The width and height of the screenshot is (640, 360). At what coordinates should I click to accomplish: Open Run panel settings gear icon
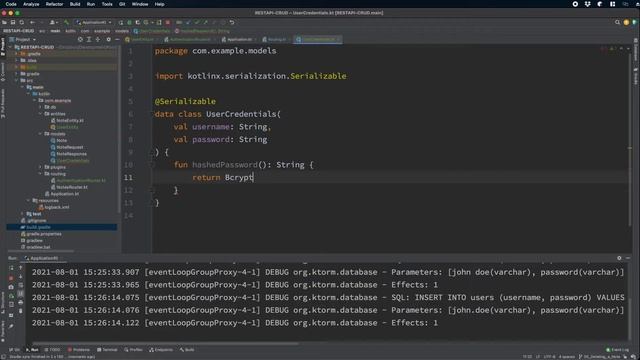pos(619,258)
